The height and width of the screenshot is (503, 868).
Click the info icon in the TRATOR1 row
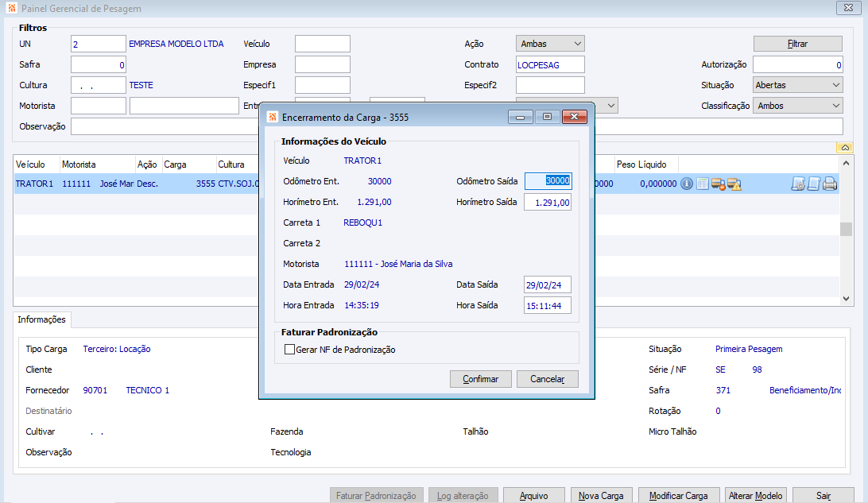(687, 184)
